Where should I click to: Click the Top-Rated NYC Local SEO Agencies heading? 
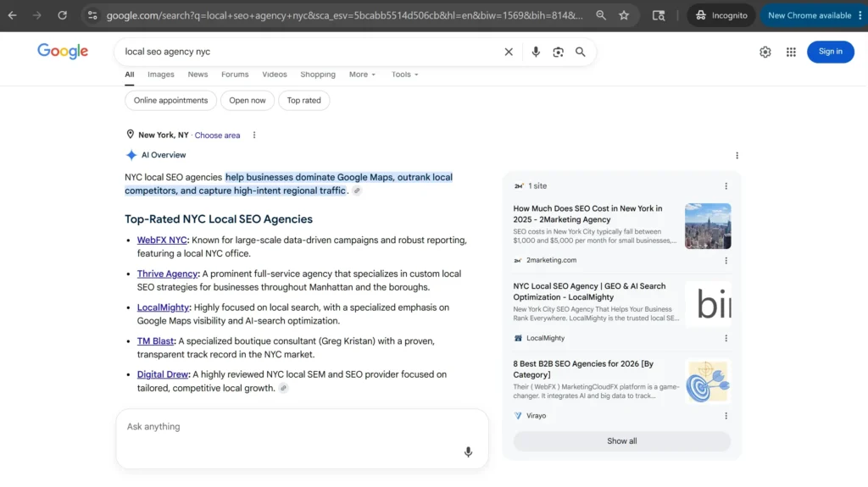tap(219, 219)
